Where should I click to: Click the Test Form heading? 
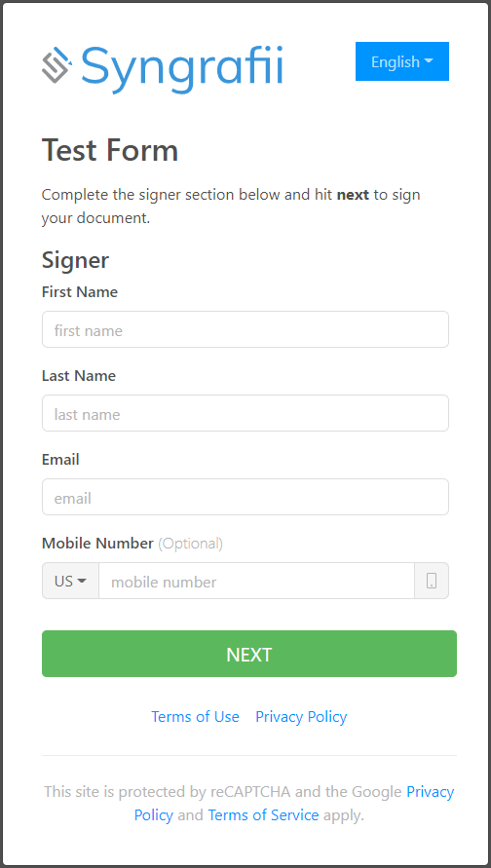[x=110, y=150]
